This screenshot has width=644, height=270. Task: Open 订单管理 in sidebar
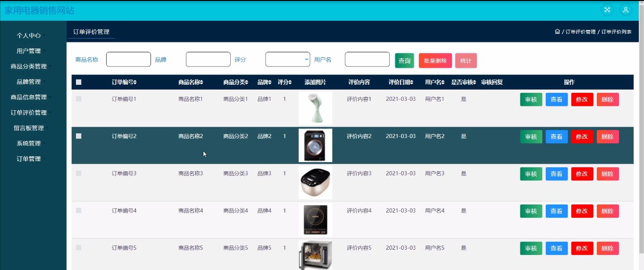coord(29,159)
